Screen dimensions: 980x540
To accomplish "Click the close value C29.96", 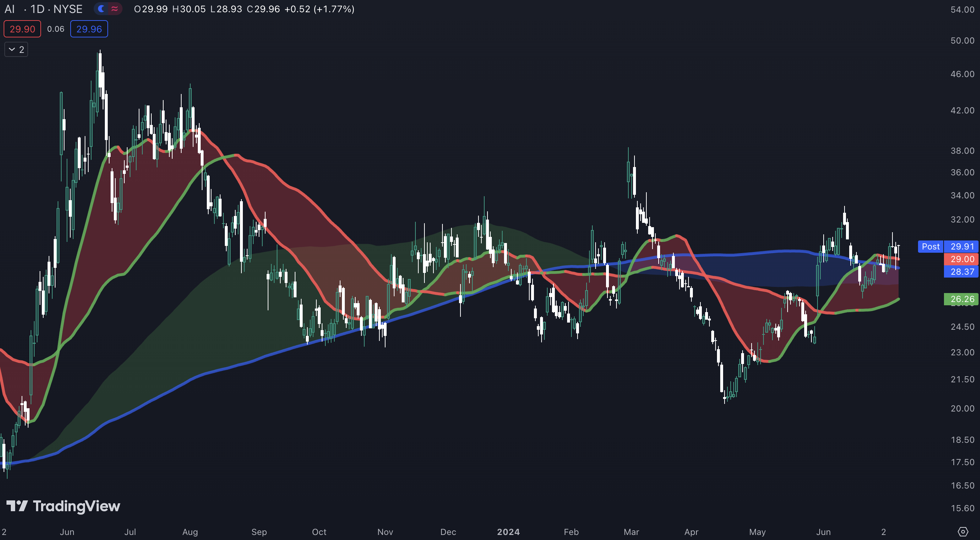I will pyautogui.click(x=263, y=9).
